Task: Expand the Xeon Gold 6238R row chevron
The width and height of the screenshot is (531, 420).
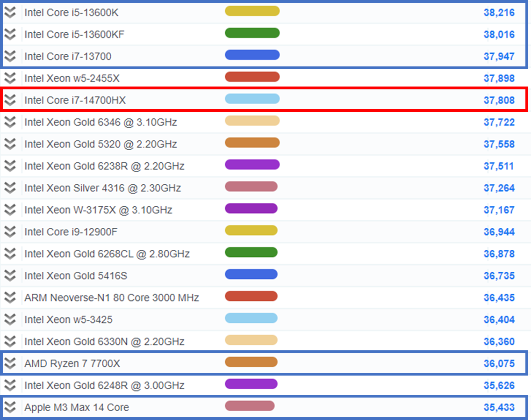Action: [x=10, y=166]
